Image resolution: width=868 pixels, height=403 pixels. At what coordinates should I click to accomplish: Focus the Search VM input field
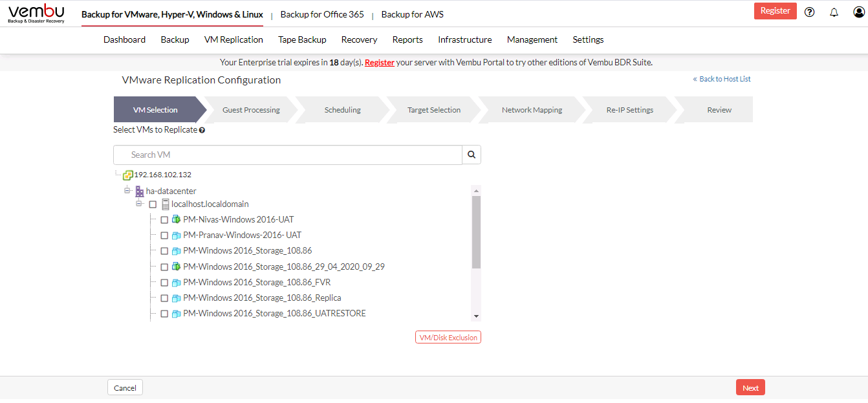coord(288,155)
